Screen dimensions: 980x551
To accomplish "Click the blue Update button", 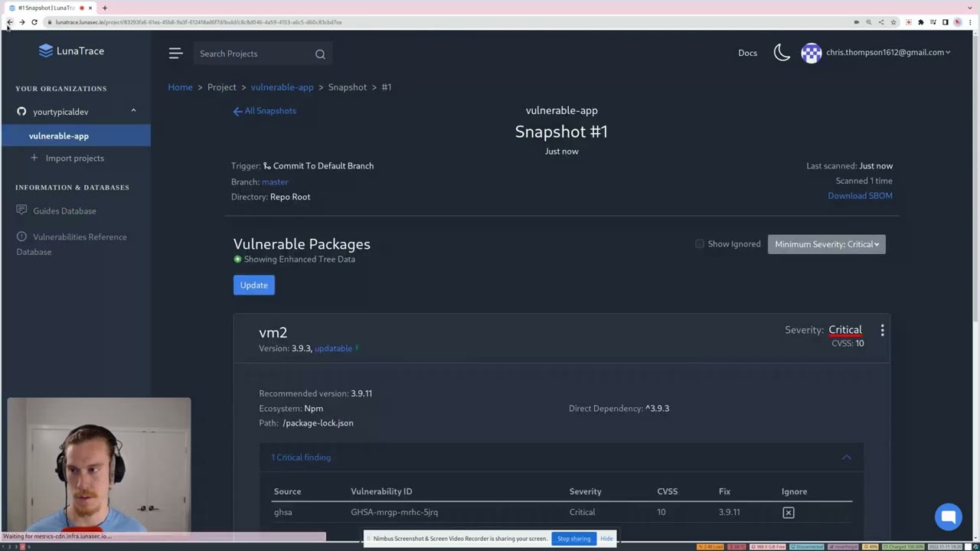I will pyautogui.click(x=254, y=285).
